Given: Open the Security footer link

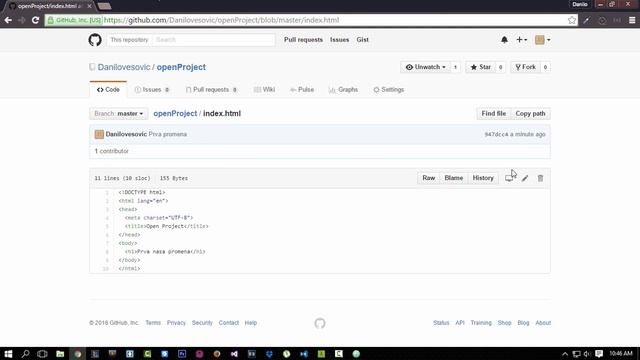Looking at the screenshot, I should click(x=202, y=323).
